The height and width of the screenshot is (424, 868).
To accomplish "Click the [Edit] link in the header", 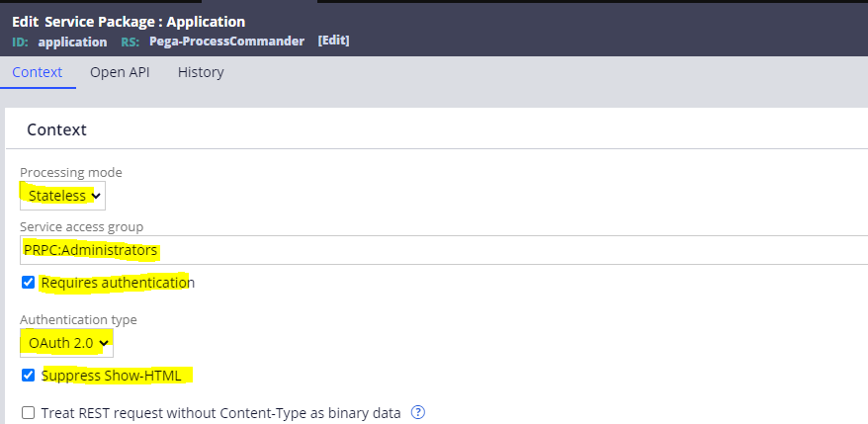I will (x=333, y=42).
